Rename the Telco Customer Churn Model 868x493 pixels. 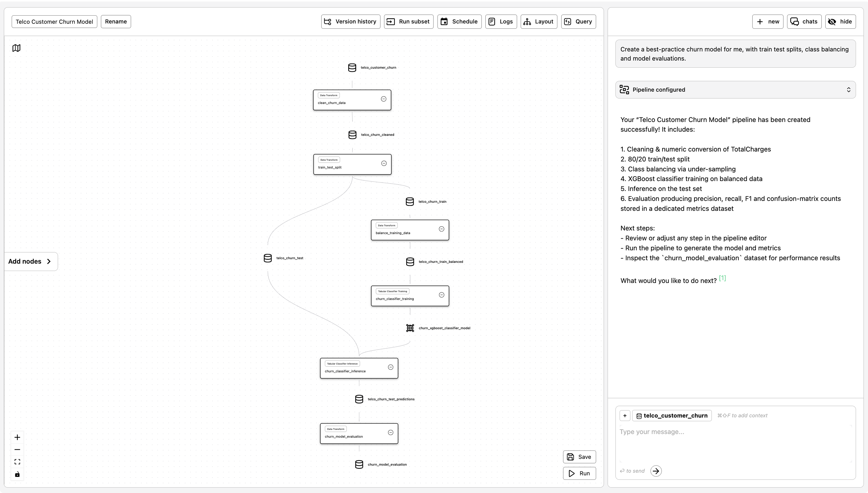click(x=116, y=21)
